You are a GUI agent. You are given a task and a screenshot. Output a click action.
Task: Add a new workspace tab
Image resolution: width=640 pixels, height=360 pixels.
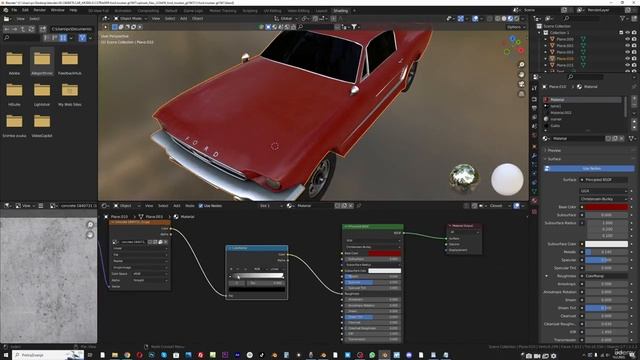tap(354, 11)
